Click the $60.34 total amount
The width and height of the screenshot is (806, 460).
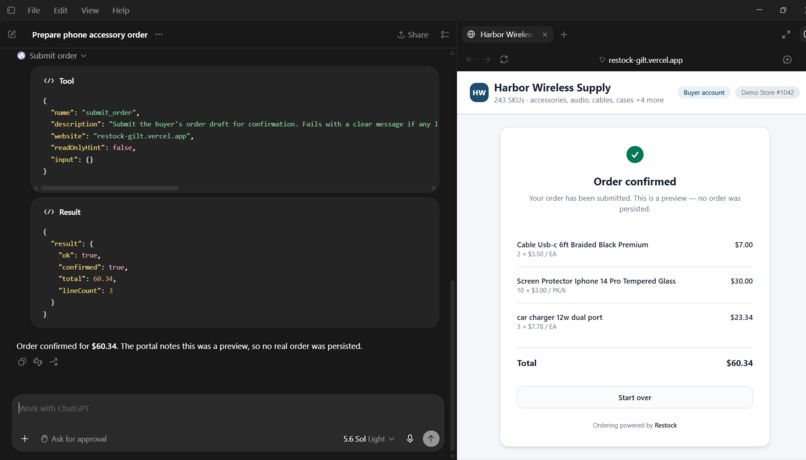(739, 363)
